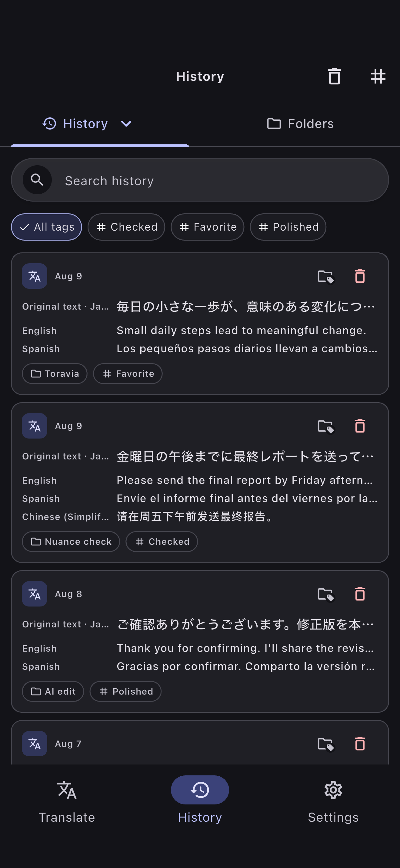
Task: Expand the History dropdown chevron
Action: pyautogui.click(x=126, y=124)
